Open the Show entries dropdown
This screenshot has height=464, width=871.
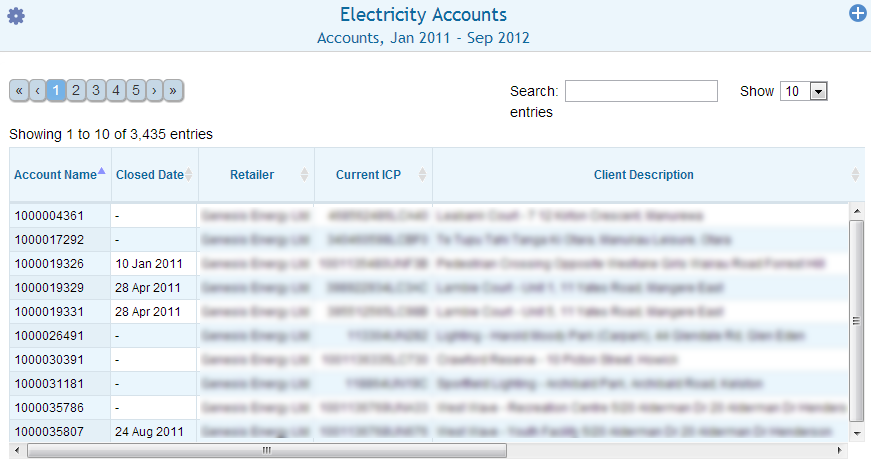point(804,91)
